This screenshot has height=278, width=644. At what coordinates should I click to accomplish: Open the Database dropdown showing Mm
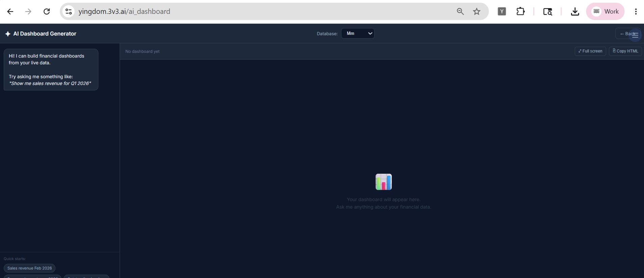pos(358,34)
